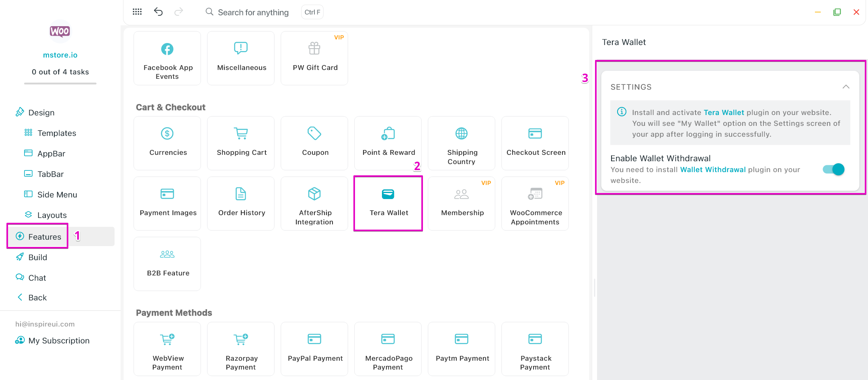Click the Search for anything field

click(x=253, y=12)
